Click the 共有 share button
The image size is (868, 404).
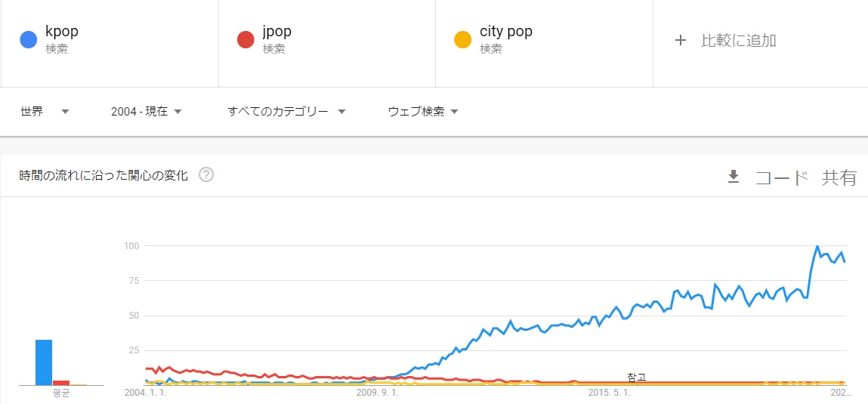pos(839,178)
